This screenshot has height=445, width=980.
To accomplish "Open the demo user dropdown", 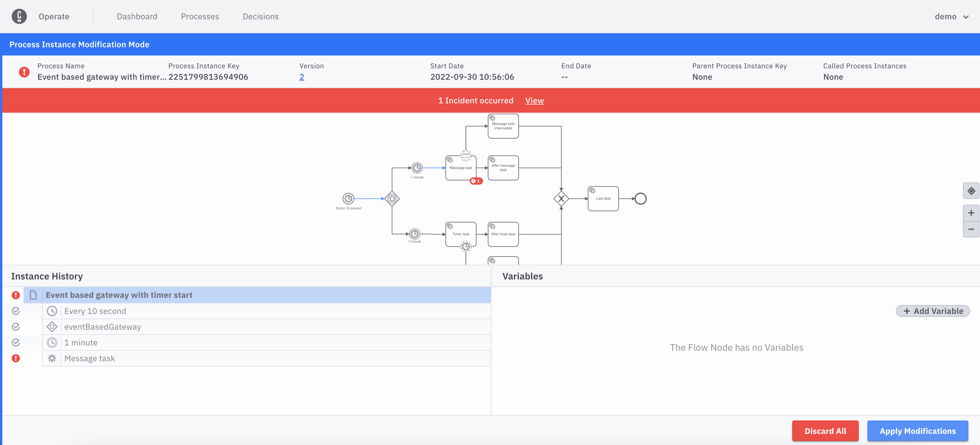I will pyautogui.click(x=951, y=16).
